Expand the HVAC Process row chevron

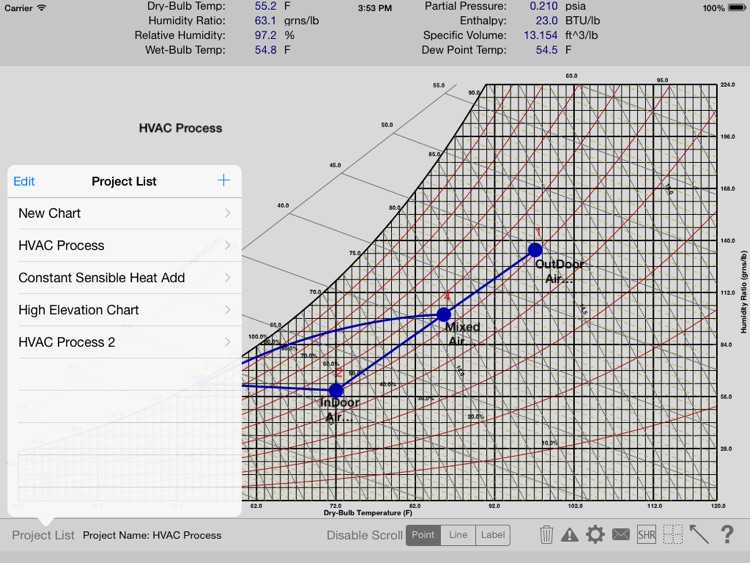pos(228,245)
